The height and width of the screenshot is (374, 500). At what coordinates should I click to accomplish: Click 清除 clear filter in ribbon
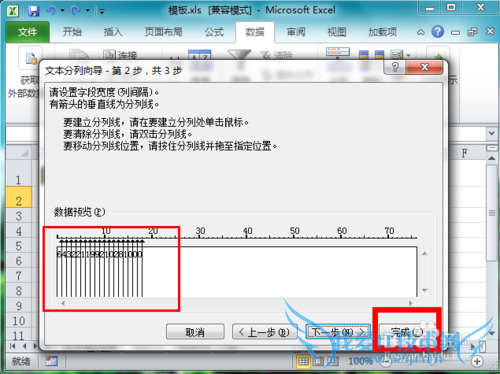(x=277, y=55)
